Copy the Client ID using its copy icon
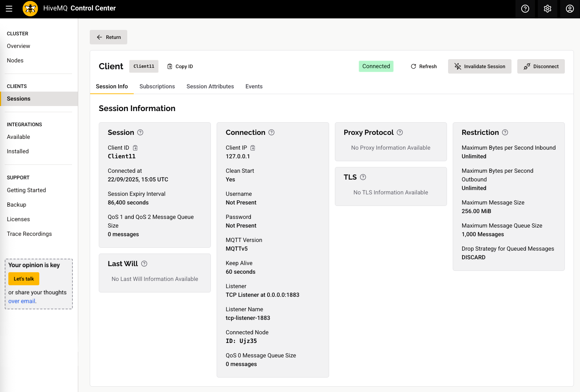 click(x=135, y=148)
